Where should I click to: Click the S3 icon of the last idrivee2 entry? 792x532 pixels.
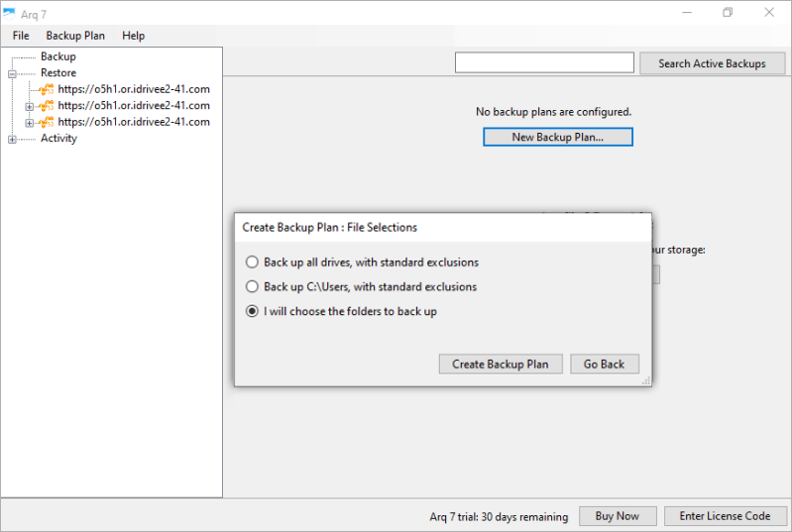[47, 122]
